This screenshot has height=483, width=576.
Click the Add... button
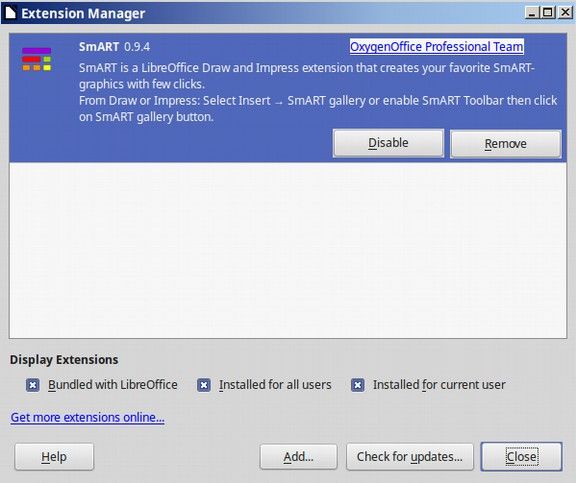point(298,457)
